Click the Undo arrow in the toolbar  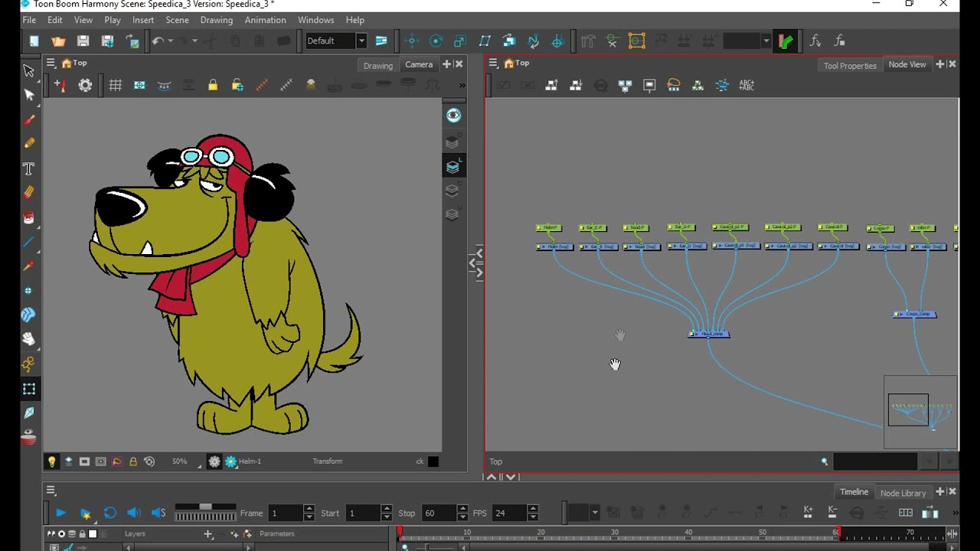(158, 41)
